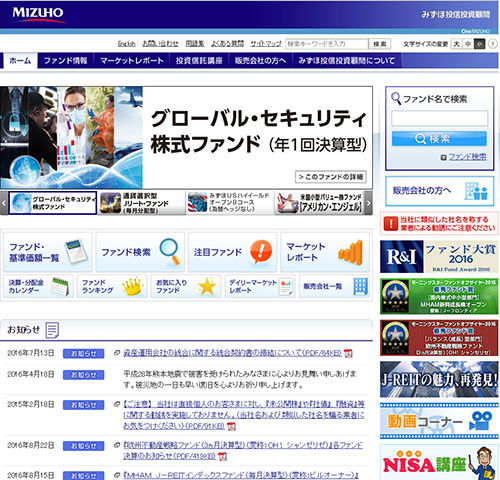Click the 販売会社の方へ sidebar banner
The height and width of the screenshot is (480, 500).
pos(439,191)
